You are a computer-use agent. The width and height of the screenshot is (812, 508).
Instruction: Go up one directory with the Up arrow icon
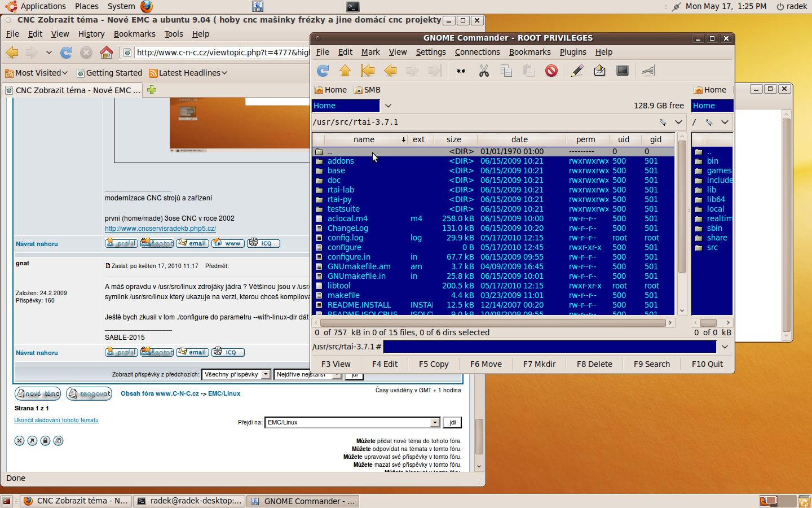click(345, 71)
